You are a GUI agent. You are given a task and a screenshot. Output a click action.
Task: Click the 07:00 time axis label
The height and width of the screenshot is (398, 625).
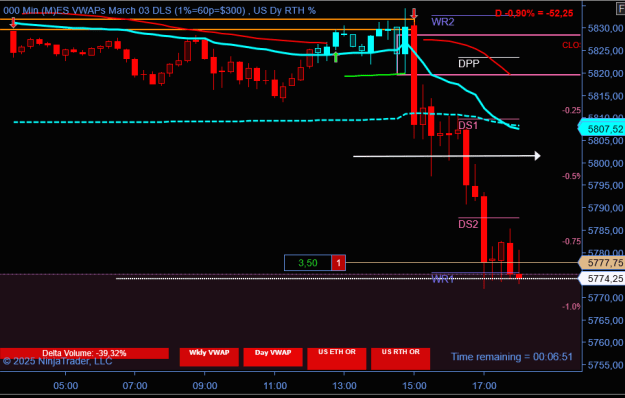pyautogui.click(x=135, y=386)
